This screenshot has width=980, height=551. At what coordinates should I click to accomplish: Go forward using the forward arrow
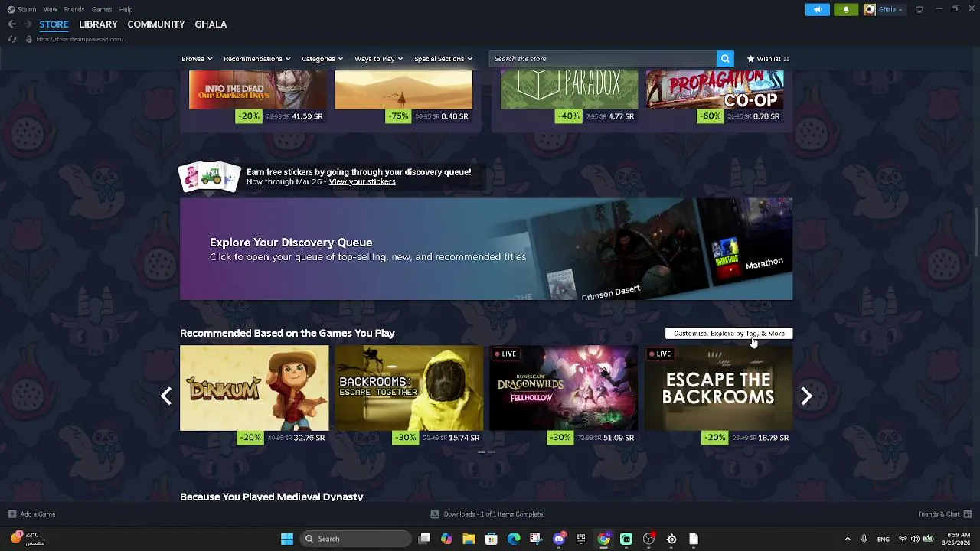coord(28,24)
